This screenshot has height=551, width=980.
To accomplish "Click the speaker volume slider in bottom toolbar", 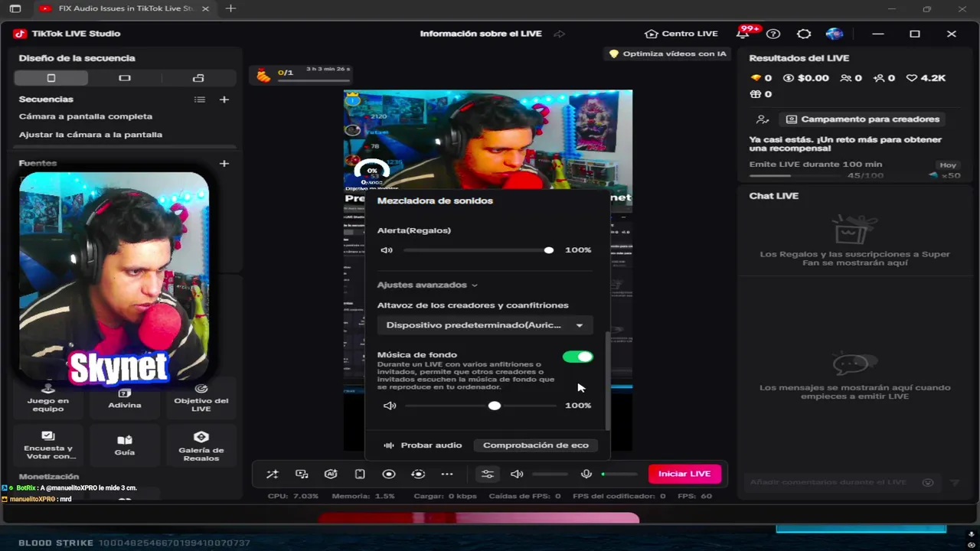I will pyautogui.click(x=550, y=474).
